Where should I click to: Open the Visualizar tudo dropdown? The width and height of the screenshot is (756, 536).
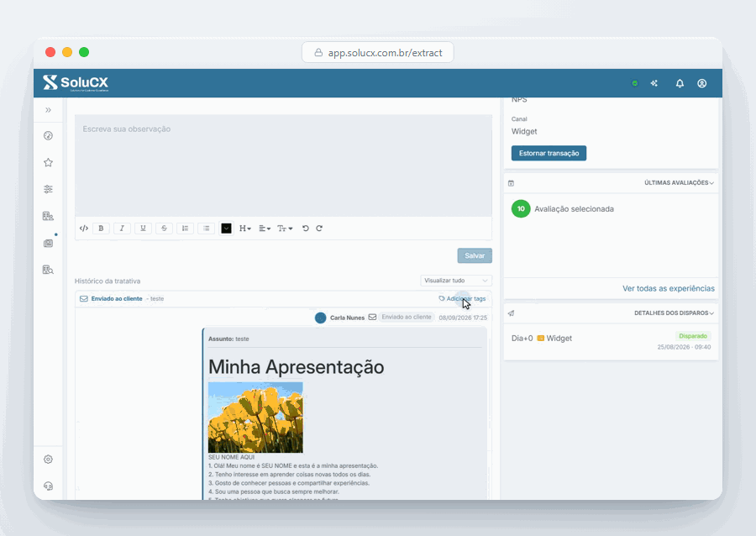click(456, 281)
